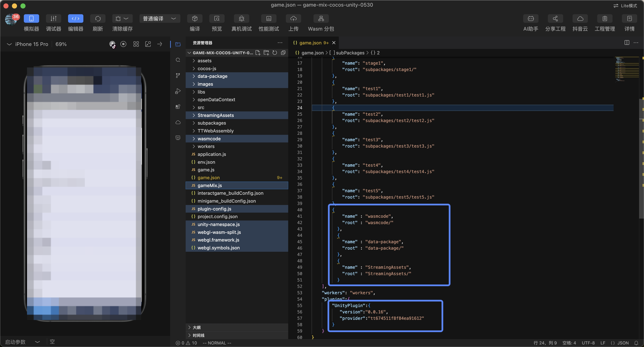Click the Lite模式 switch button
This screenshot has width=644, height=347.
[x=625, y=6]
